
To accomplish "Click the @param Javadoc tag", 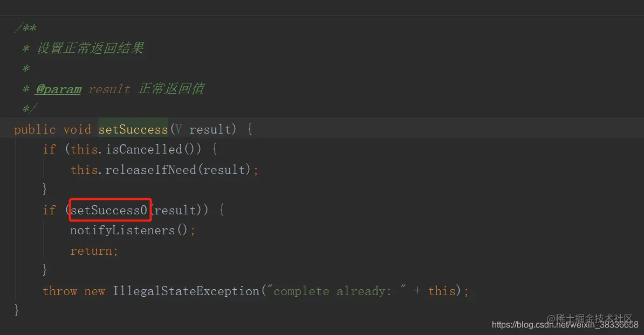I will (58, 89).
